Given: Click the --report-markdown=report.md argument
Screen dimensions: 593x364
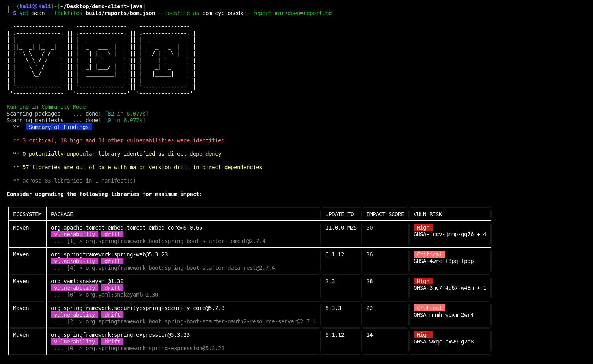Looking at the screenshot, I should pos(289,13).
